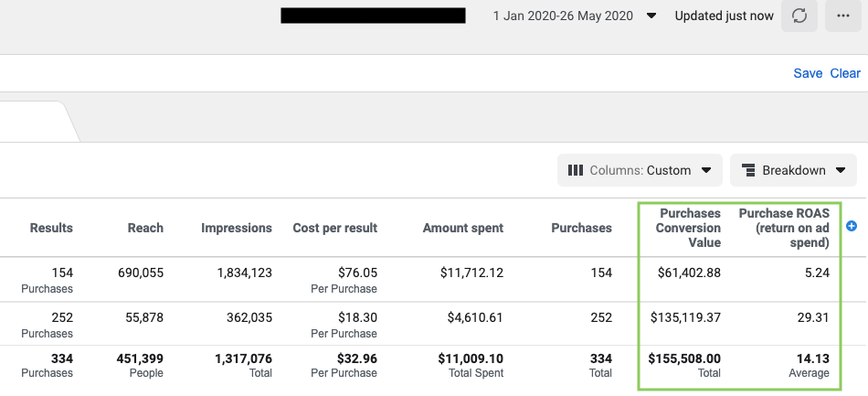Select the blank tab above the table
This screenshot has width=868, height=396.
[x=33, y=122]
